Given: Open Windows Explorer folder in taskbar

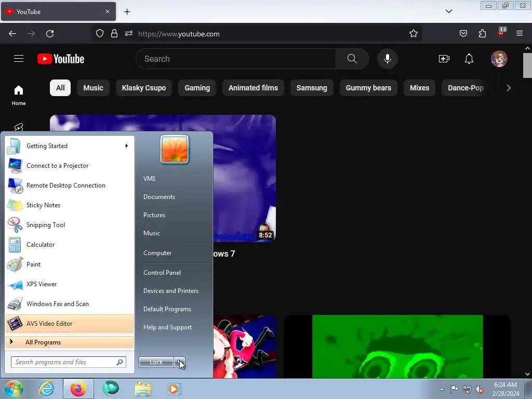Looking at the screenshot, I should click(143, 389).
